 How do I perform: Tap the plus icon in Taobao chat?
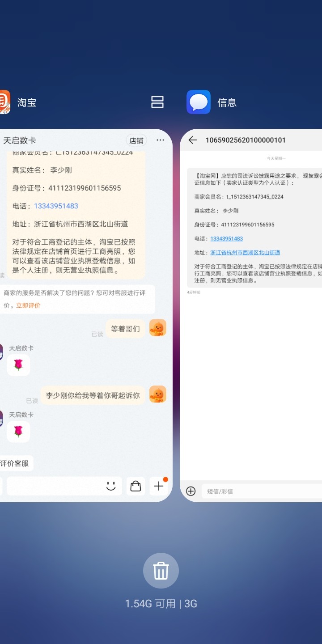[x=159, y=486]
